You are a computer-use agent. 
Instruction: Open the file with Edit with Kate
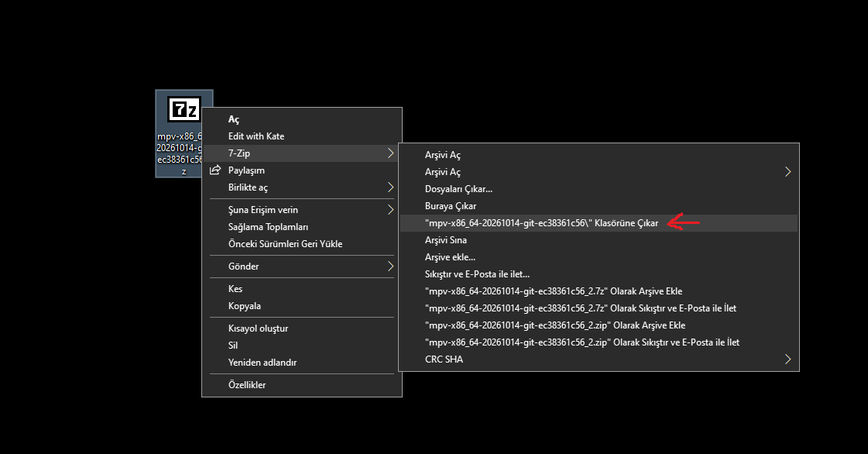point(302,136)
